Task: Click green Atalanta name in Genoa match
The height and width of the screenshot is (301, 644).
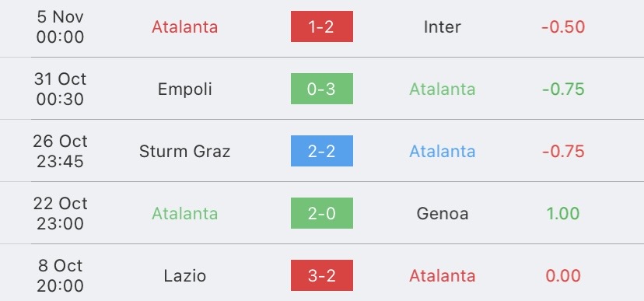Action: click(x=185, y=214)
